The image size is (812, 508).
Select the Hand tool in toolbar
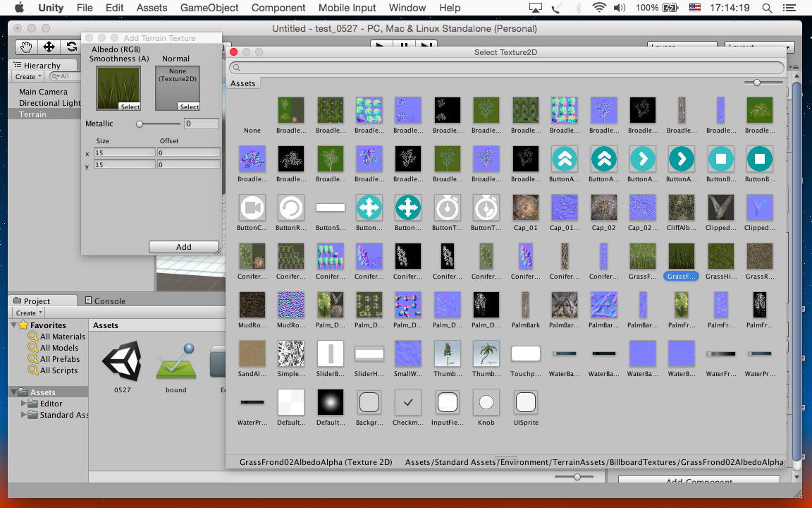point(26,47)
